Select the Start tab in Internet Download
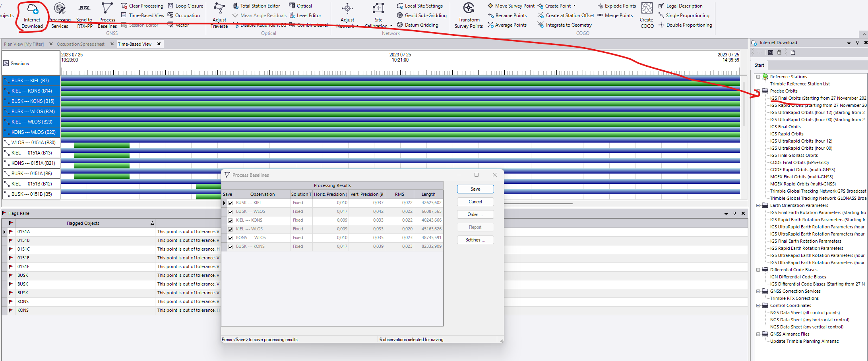Image resolution: width=868 pixels, height=361 pixels. tap(759, 65)
